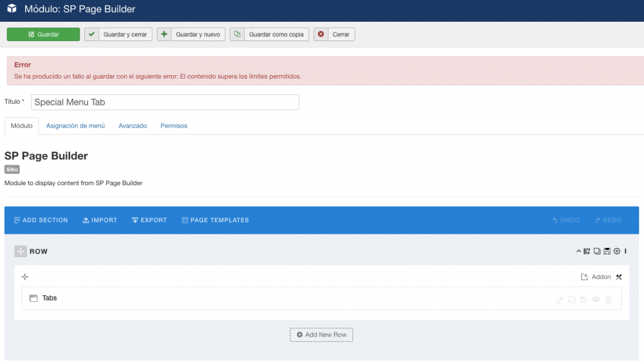644x364 pixels.
Task: Click the green Guardar button
Action: tap(43, 34)
